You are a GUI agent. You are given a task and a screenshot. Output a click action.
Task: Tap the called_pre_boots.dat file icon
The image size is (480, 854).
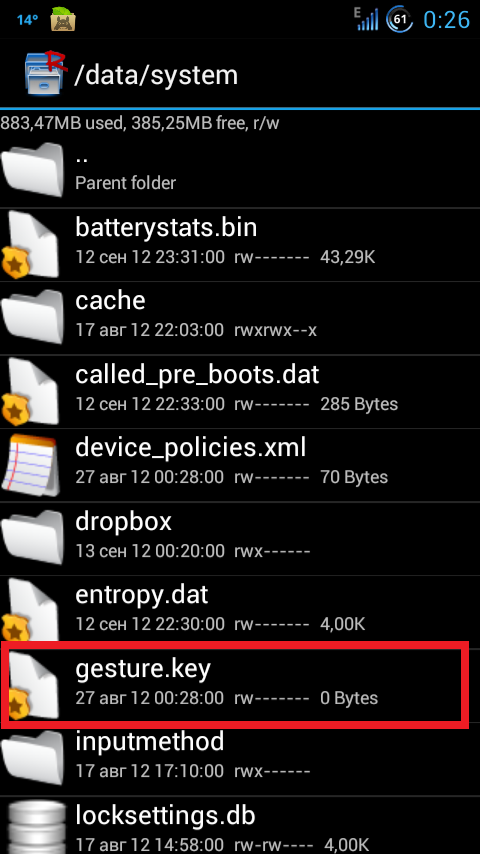click(x=31, y=391)
